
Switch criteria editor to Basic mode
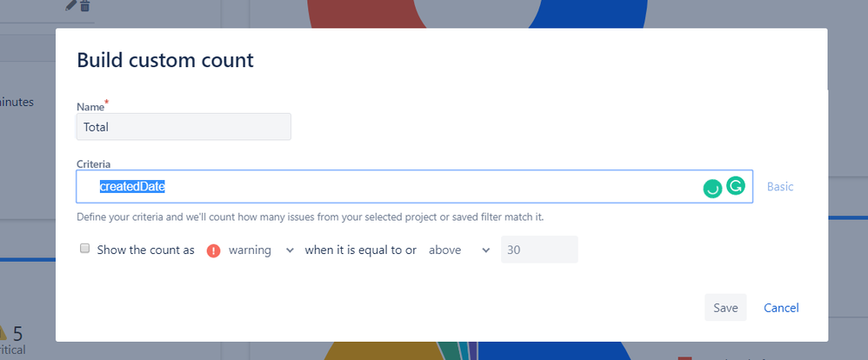[x=780, y=187]
